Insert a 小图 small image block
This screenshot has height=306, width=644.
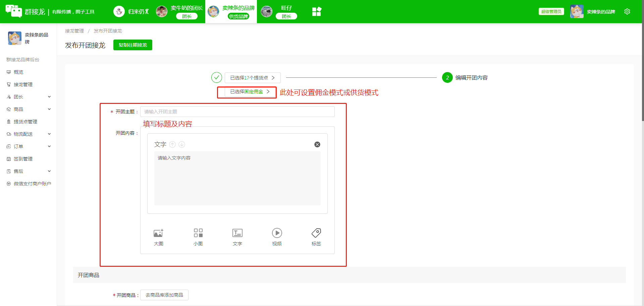point(198,237)
